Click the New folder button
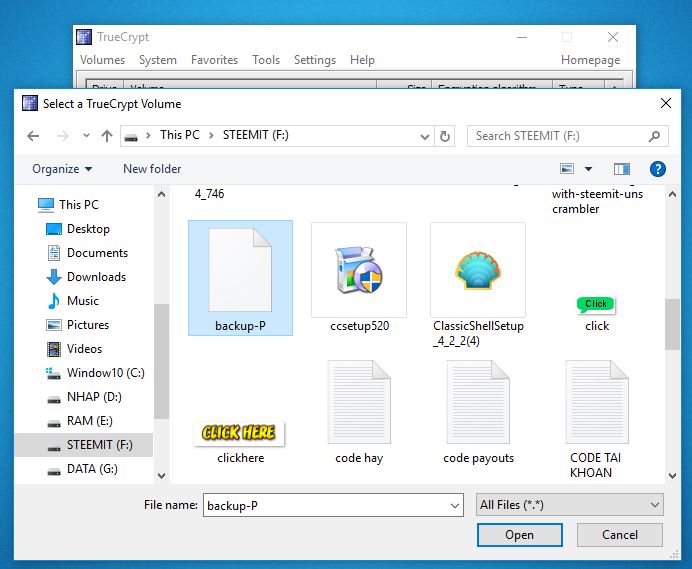 tap(152, 169)
